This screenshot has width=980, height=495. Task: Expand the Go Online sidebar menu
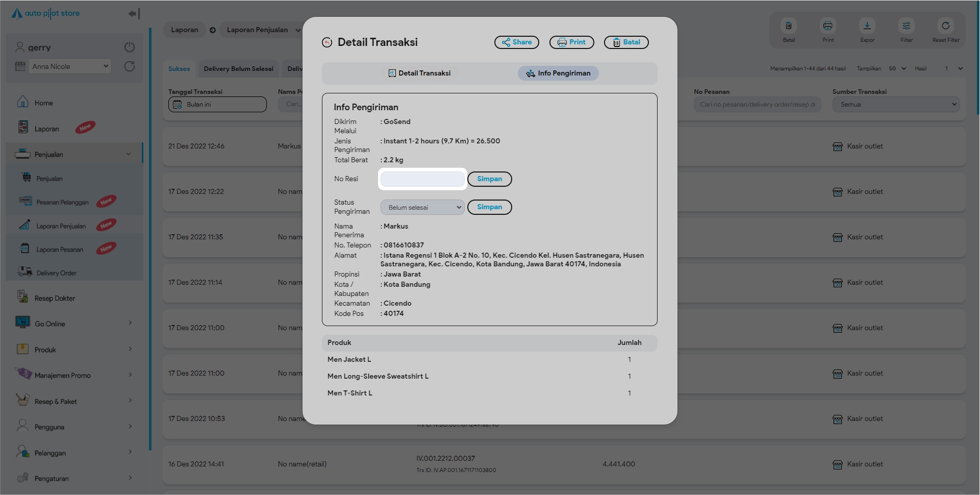(x=74, y=324)
